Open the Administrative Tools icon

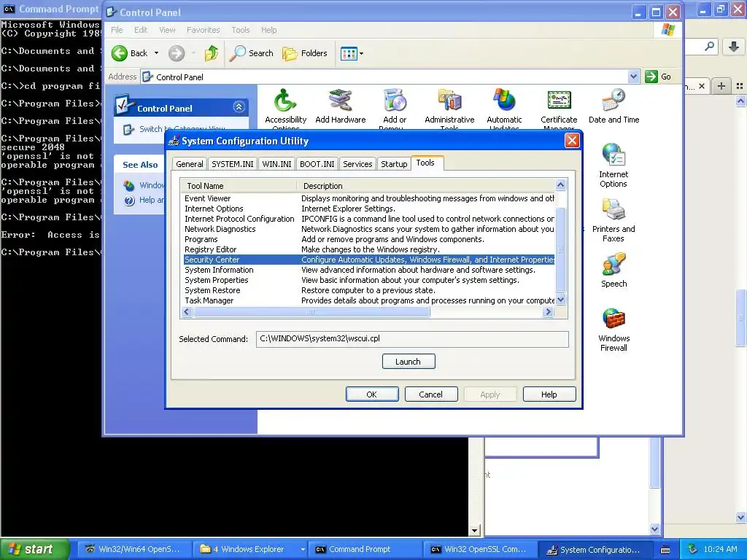coord(449,101)
